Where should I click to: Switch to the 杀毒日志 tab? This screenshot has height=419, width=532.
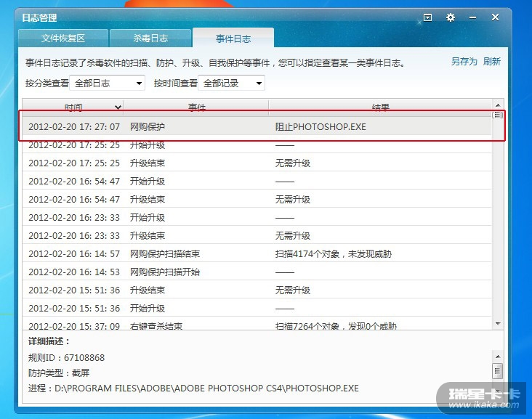(150, 38)
